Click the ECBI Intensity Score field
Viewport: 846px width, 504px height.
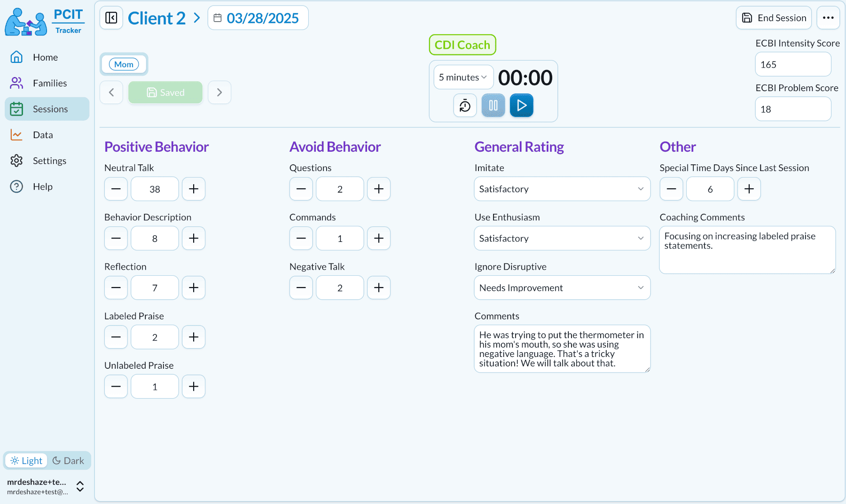click(x=793, y=64)
